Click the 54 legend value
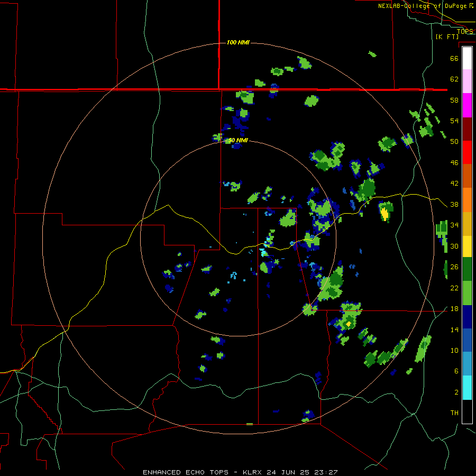Image resolution: width=476 pixels, height=476 pixels. pos(454,121)
